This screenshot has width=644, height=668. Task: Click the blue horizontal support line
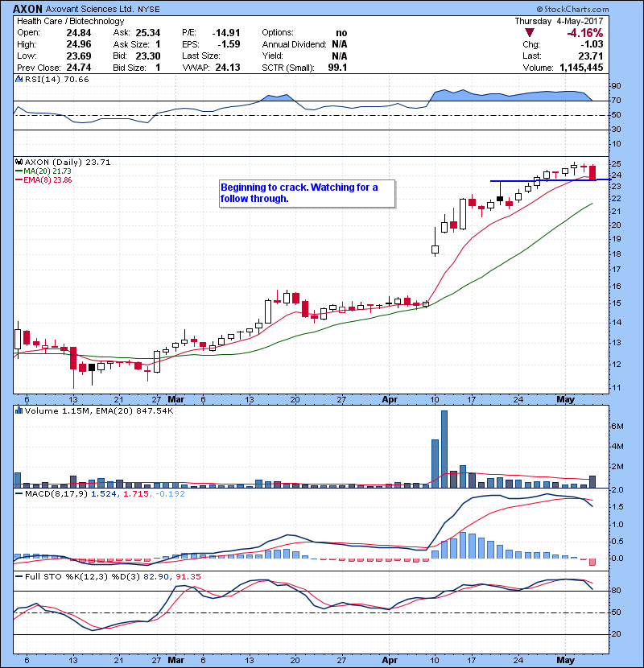click(x=551, y=180)
